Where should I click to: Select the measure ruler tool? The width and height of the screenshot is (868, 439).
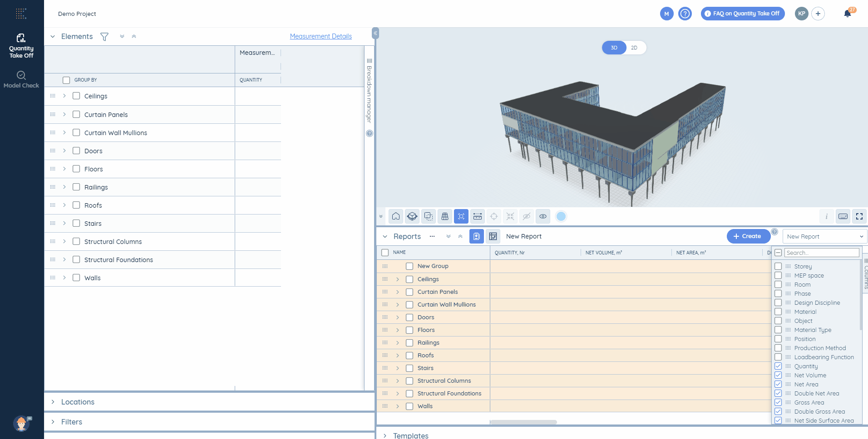tap(478, 216)
